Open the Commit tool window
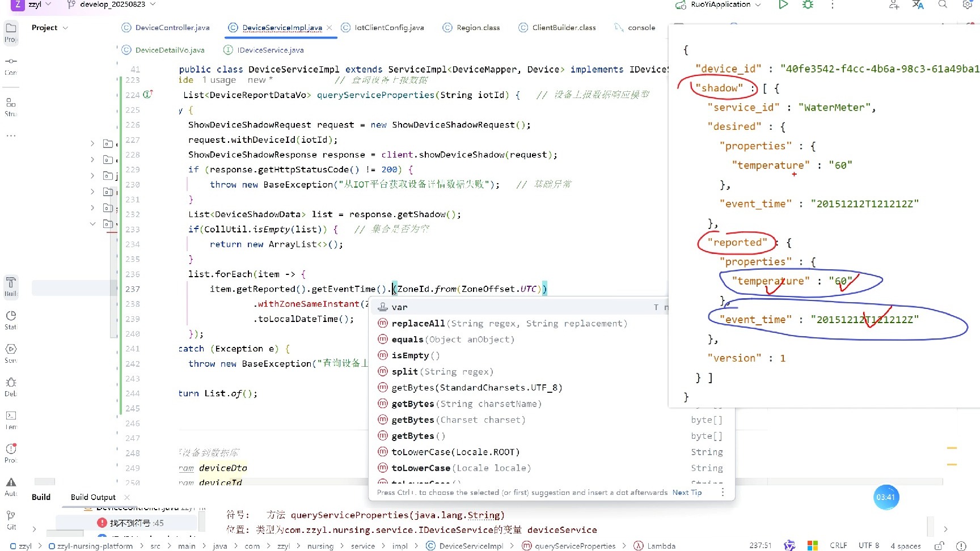This screenshot has width=980, height=551. (x=11, y=61)
